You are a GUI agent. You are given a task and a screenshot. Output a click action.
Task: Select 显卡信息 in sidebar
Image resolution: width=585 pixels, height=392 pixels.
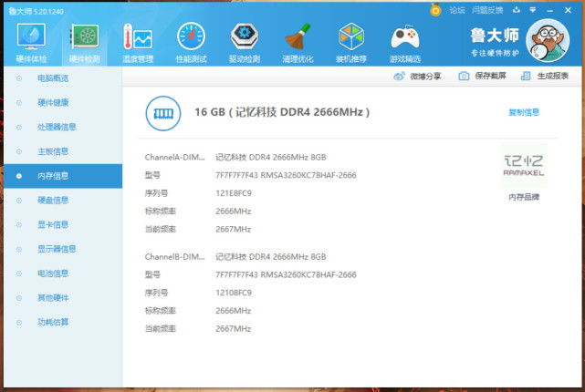(x=63, y=224)
